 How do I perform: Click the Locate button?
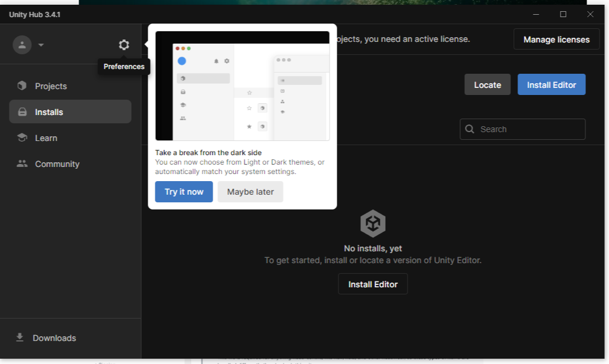tap(487, 84)
